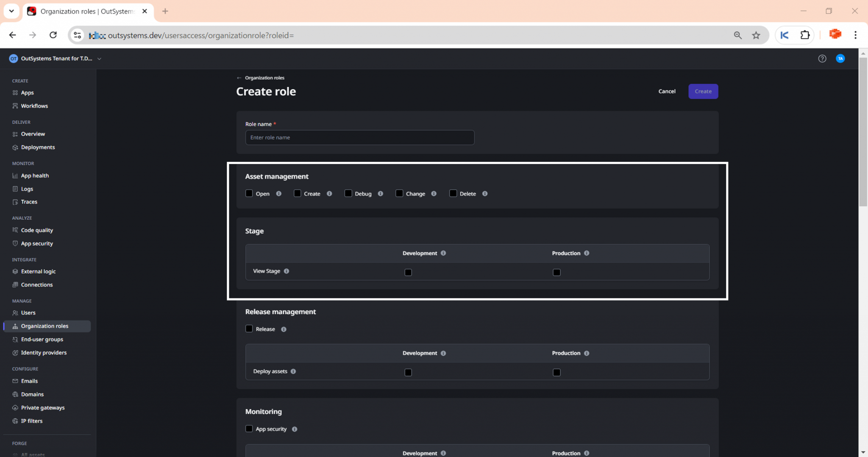
Task: Click the Role name input field
Action: (x=359, y=137)
